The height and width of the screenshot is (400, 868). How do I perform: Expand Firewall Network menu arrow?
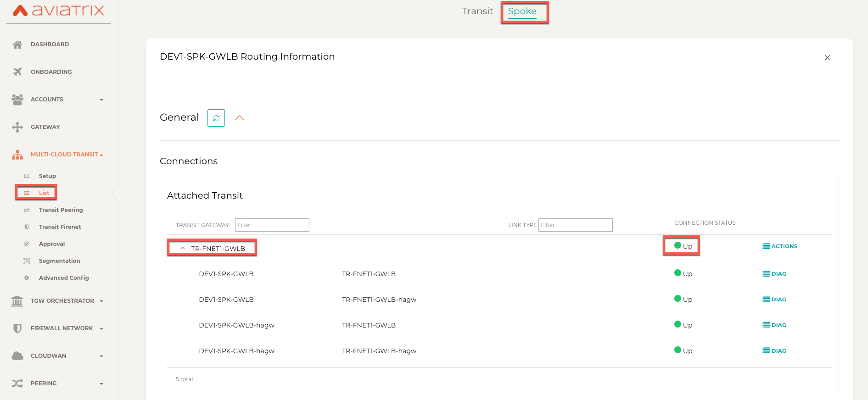point(101,329)
